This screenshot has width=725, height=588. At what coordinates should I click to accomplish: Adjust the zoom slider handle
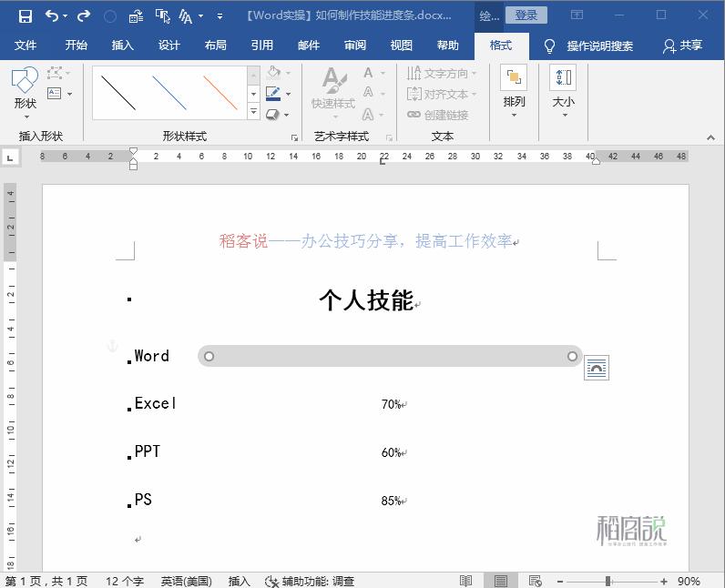click(608, 581)
